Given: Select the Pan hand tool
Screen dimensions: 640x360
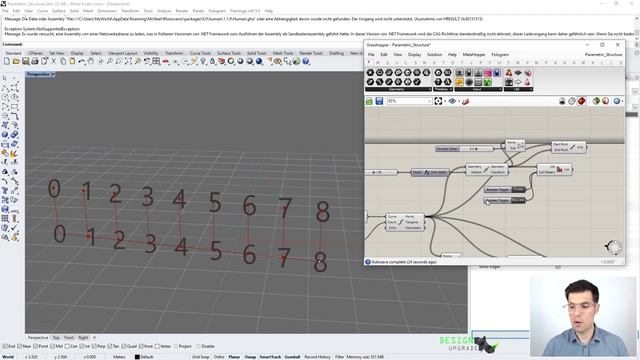Looking at the screenshot, I should [91, 61].
